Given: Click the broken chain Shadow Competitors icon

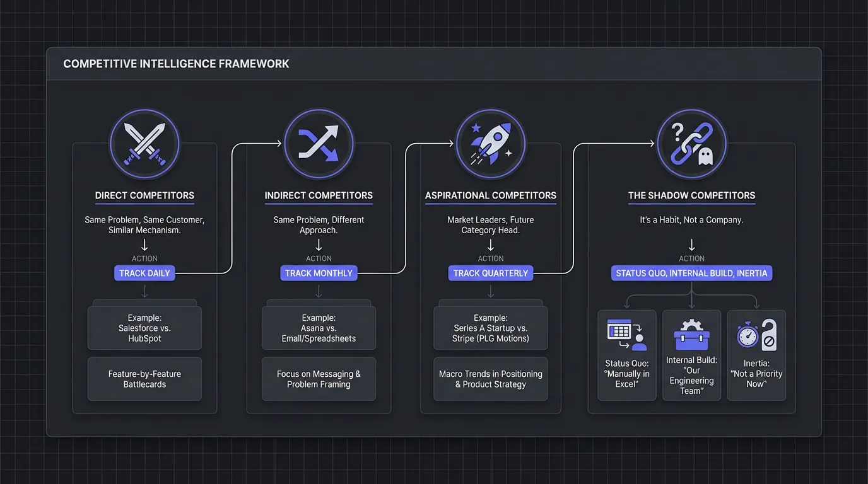Looking at the screenshot, I should 691,144.
